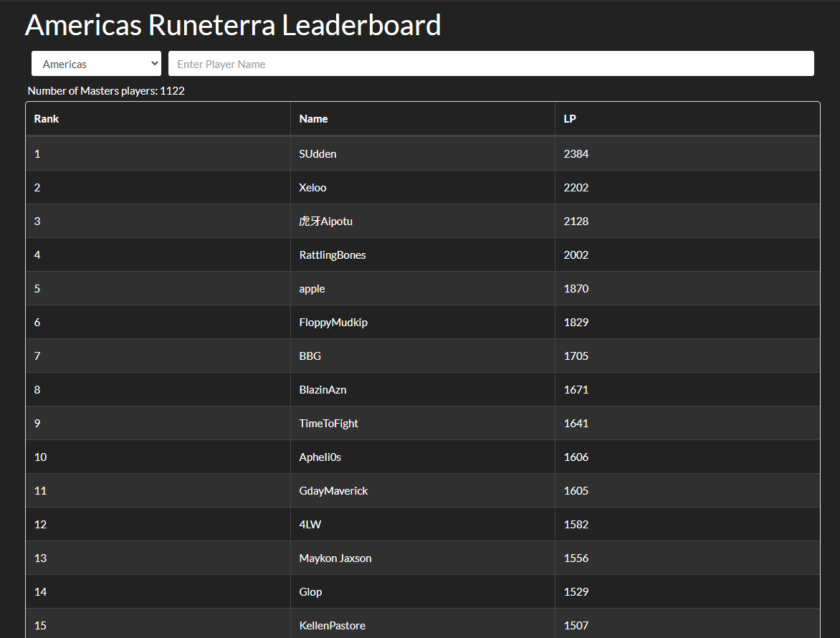Click the player named apple

click(312, 288)
